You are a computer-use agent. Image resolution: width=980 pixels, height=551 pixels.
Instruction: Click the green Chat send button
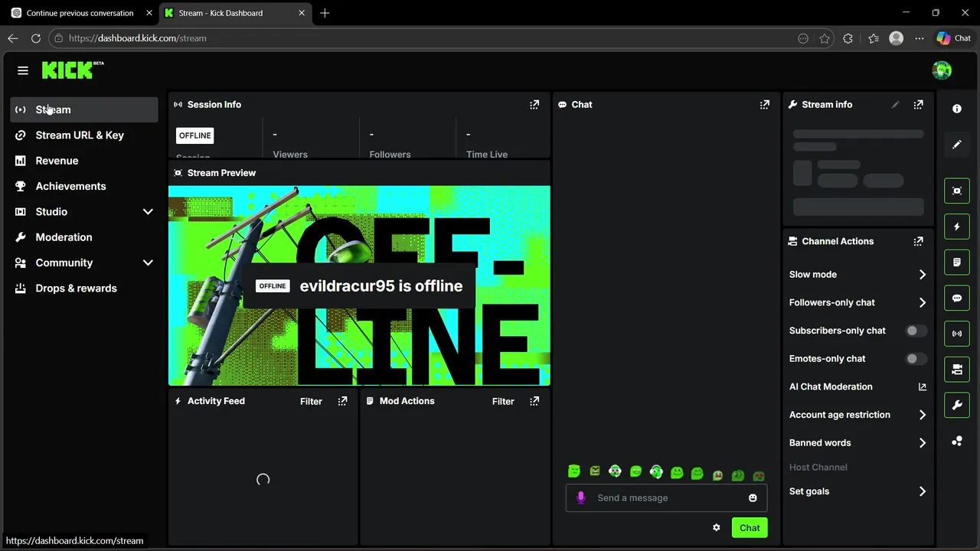pos(750,527)
